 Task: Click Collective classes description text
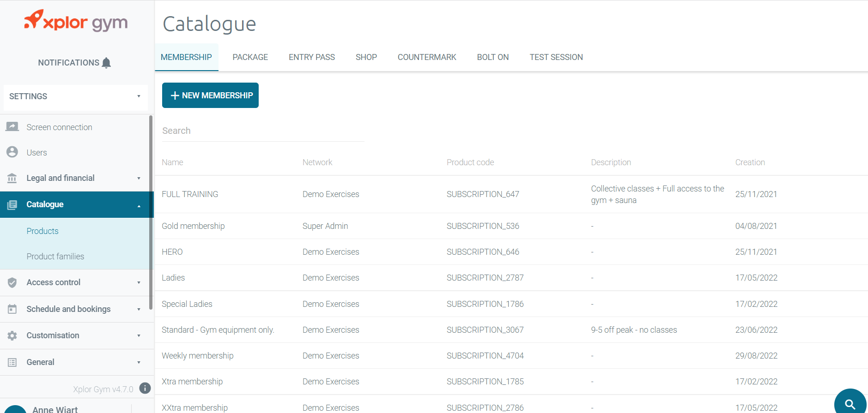coord(657,194)
